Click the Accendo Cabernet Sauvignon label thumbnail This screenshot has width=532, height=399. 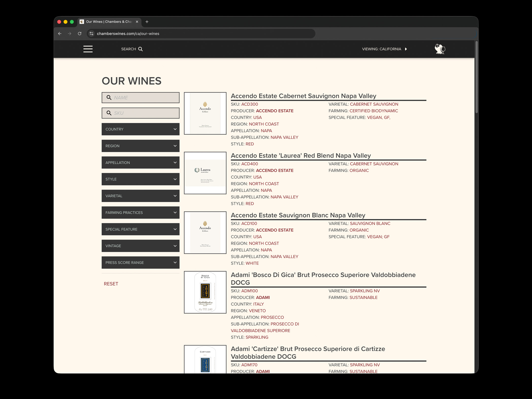[x=205, y=113]
